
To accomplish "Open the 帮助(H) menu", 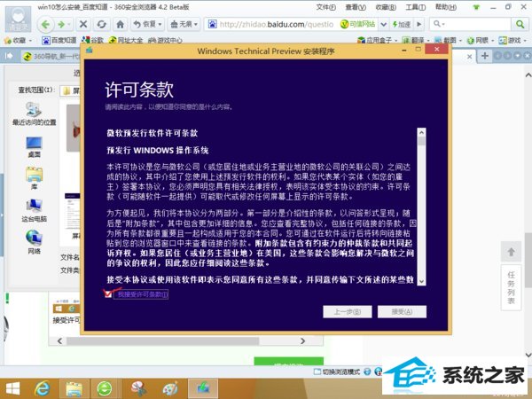I will (x=445, y=7).
